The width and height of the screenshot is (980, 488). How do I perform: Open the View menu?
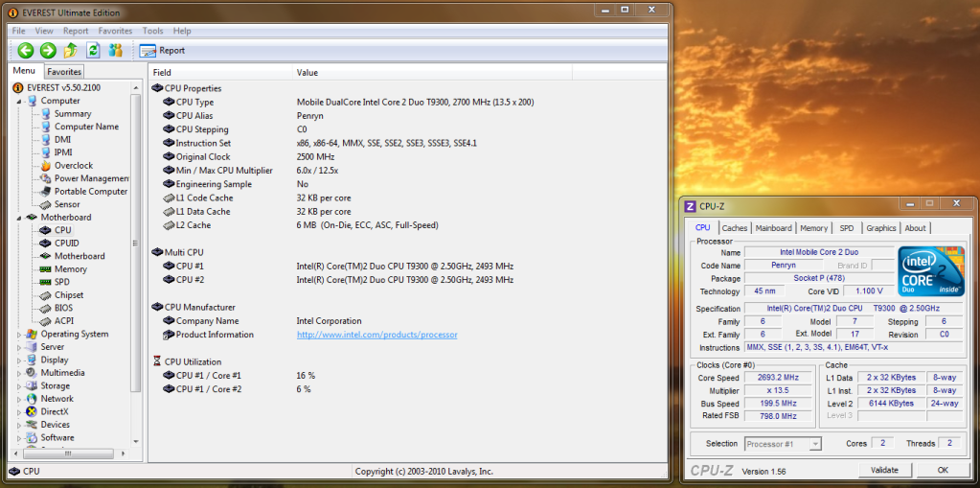tap(44, 31)
